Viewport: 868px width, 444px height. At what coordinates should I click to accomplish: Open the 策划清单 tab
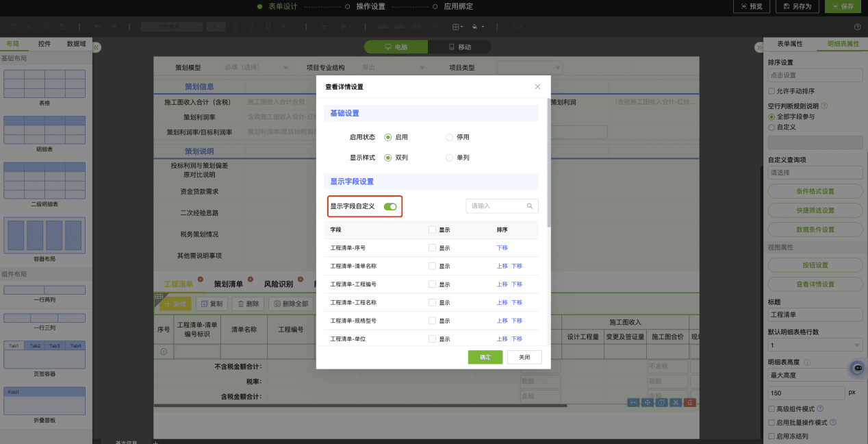pos(229,284)
